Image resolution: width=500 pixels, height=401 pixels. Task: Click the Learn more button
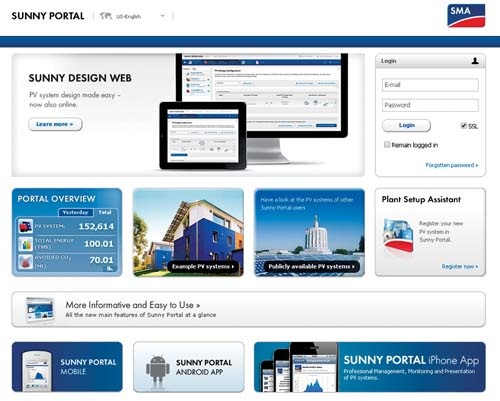[55, 124]
